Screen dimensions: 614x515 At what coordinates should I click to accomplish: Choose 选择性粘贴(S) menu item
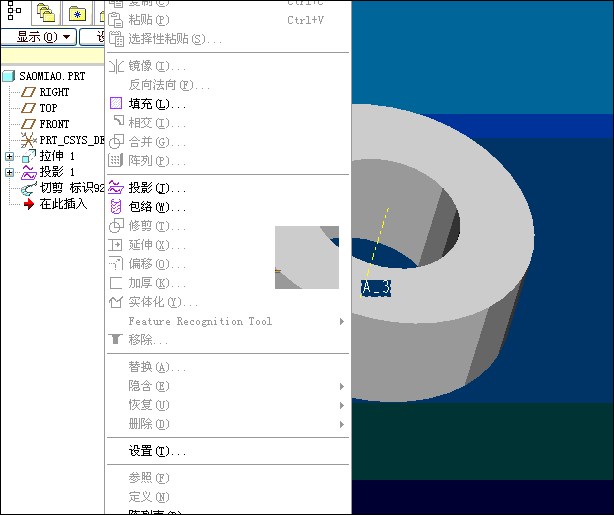pos(228,39)
